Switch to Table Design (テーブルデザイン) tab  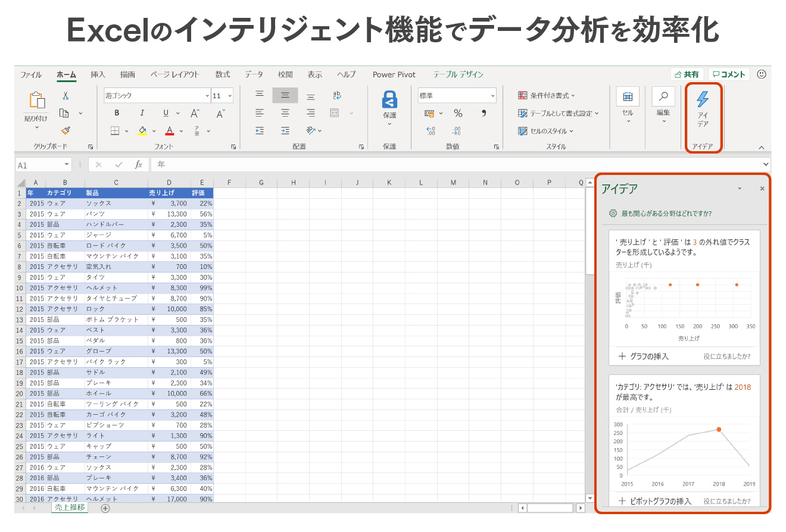point(458,74)
